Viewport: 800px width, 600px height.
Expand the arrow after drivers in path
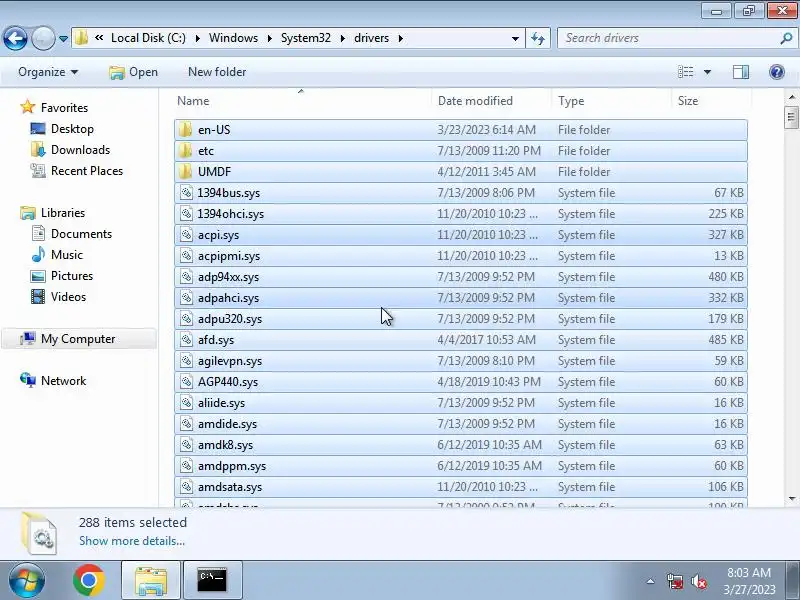[401, 38]
